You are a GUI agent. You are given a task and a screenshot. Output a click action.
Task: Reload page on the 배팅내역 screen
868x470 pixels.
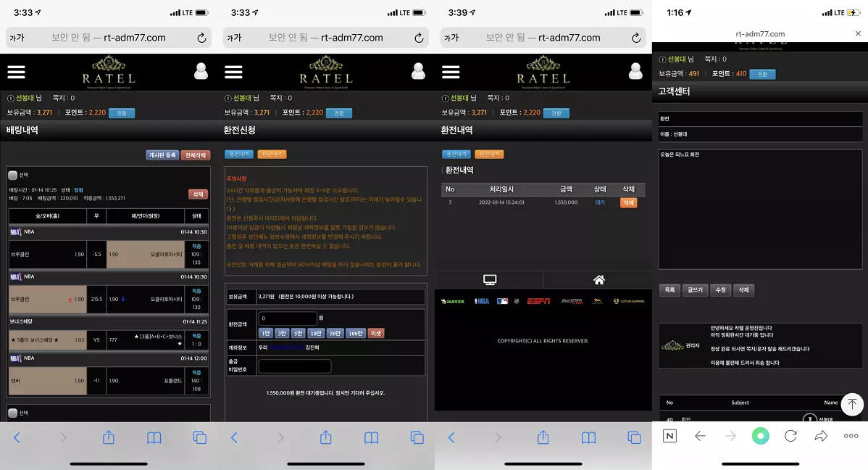pos(201,38)
